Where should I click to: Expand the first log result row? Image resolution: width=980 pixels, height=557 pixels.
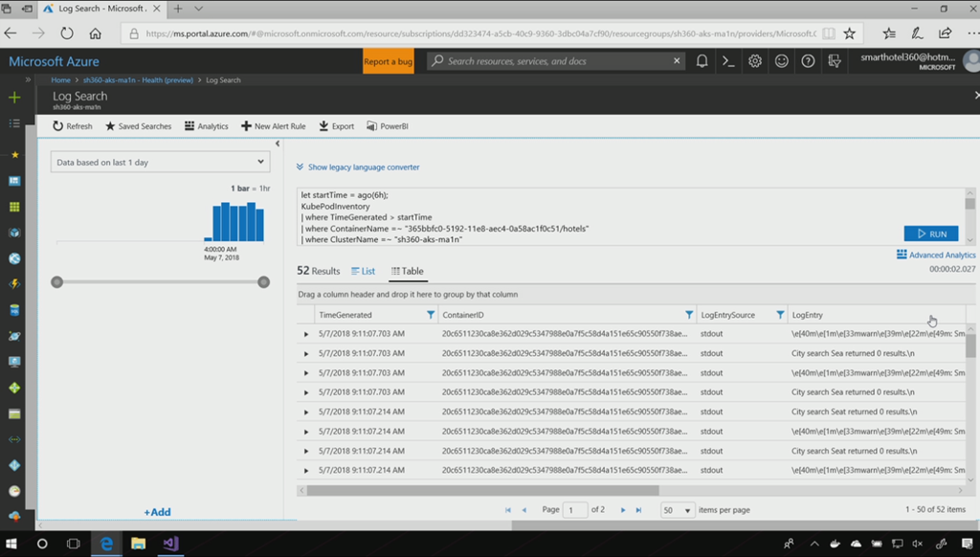306,334
